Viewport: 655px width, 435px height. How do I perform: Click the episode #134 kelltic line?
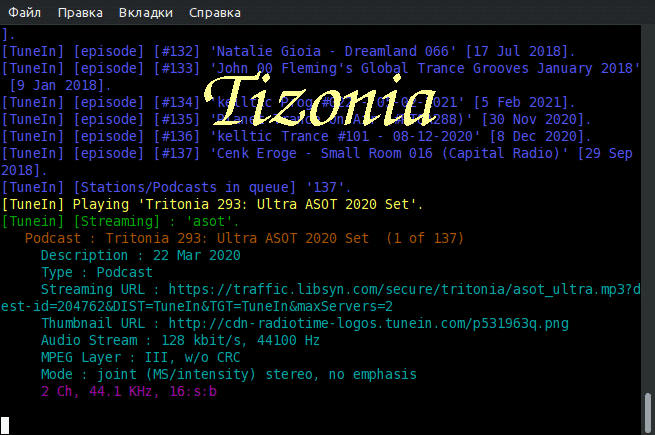[x=288, y=102]
